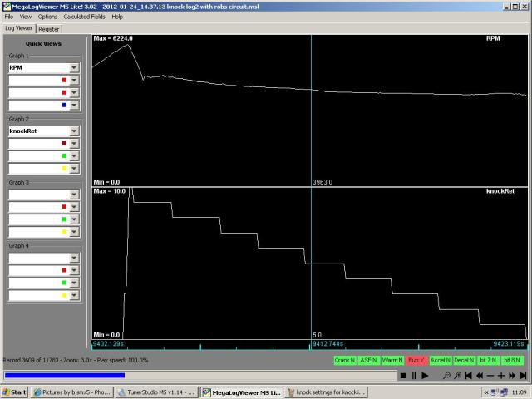Open the Graph 4 green-marked field dropdown
Image resolution: width=532 pixels, height=399 pixels.
(74, 283)
